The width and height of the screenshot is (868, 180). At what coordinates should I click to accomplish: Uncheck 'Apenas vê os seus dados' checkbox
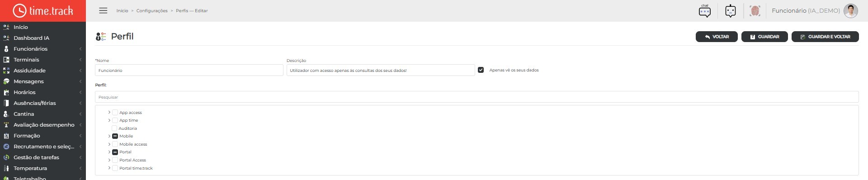[481, 70]
